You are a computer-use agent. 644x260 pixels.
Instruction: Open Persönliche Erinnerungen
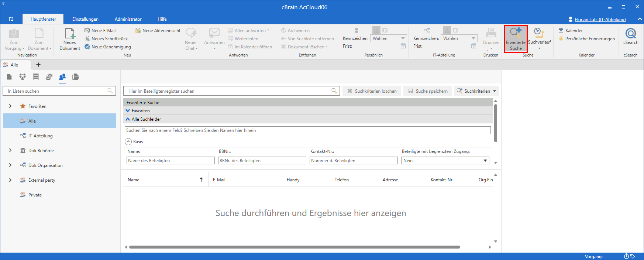click(589, 39)
